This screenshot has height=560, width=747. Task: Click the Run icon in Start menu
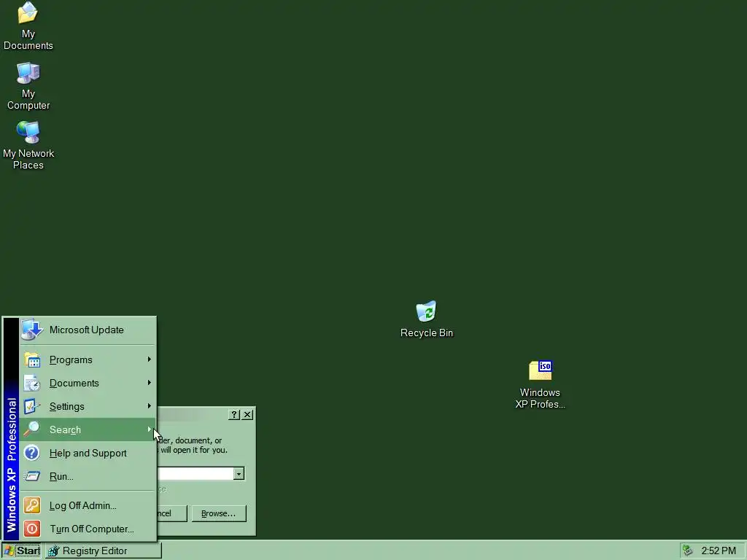[32, 476]
